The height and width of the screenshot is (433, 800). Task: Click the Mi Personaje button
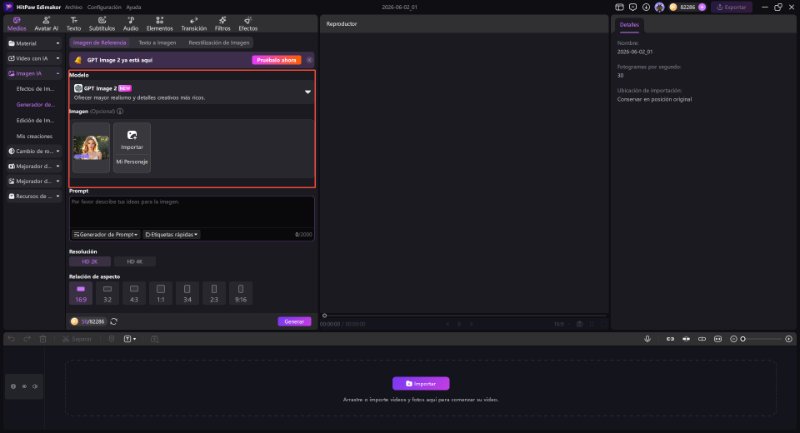point(132,162)
